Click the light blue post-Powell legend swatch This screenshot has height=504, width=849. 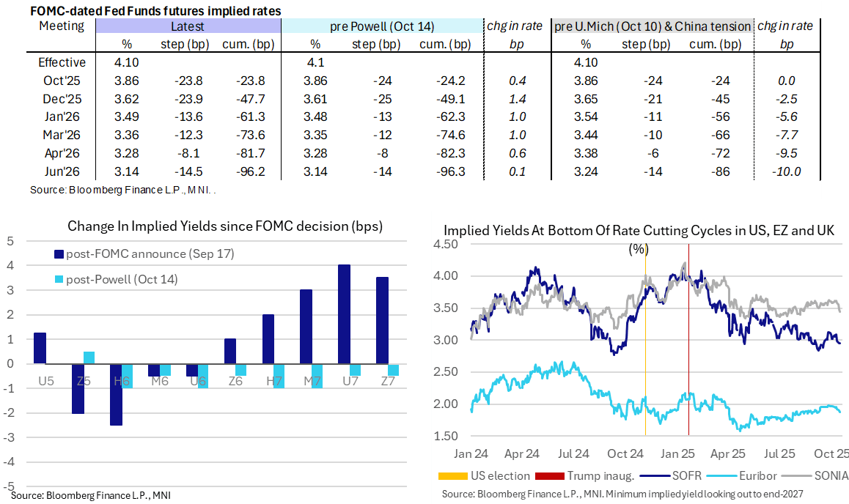57,279
